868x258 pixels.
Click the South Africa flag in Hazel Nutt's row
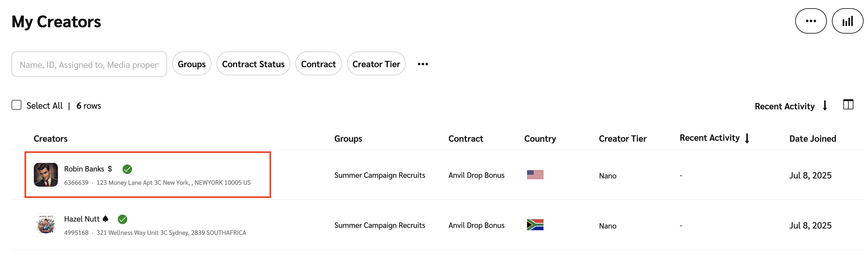tap(535, 225)
